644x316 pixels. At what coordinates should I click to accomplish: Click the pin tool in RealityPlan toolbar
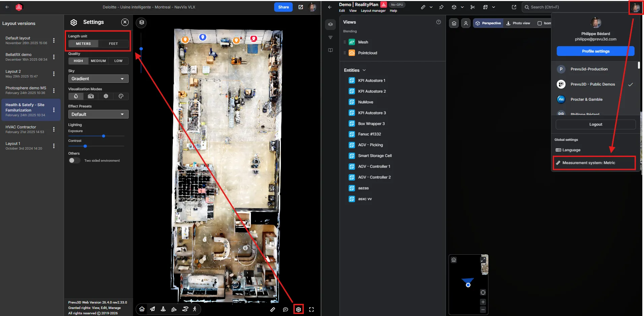[441, 7]
